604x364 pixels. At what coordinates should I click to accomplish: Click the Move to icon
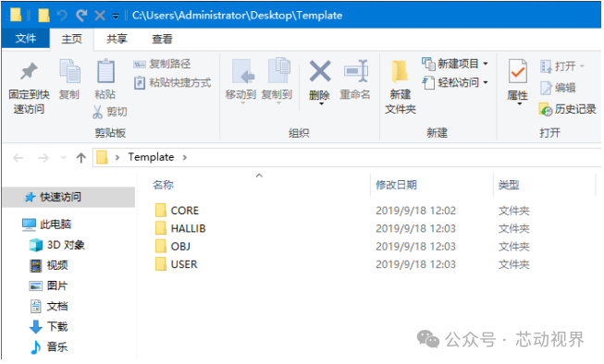[242, 71]
